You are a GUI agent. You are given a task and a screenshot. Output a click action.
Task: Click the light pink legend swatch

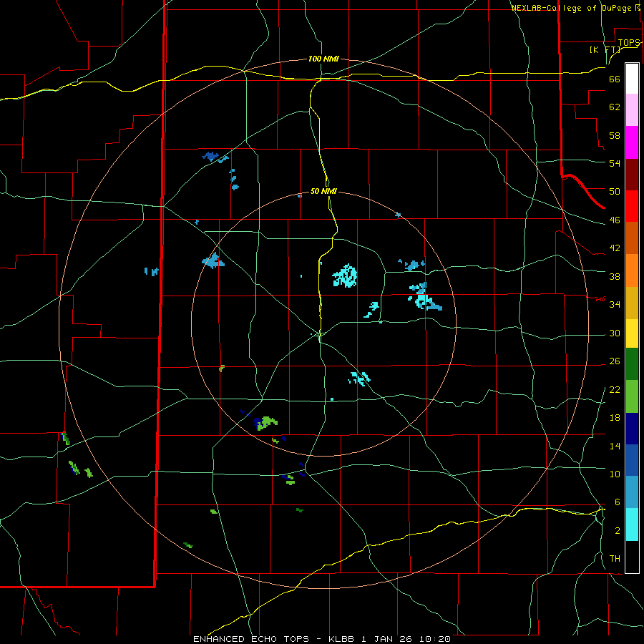(x=632, y=110)
